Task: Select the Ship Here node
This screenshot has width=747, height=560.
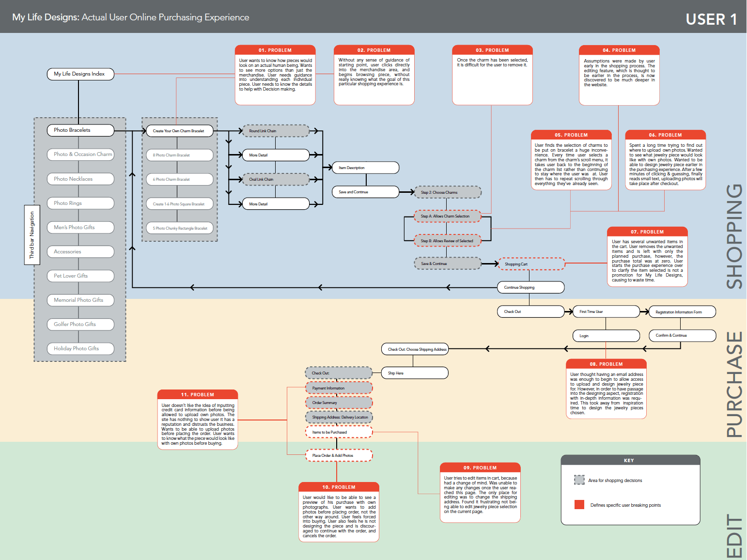Action: tap(415, 373)
